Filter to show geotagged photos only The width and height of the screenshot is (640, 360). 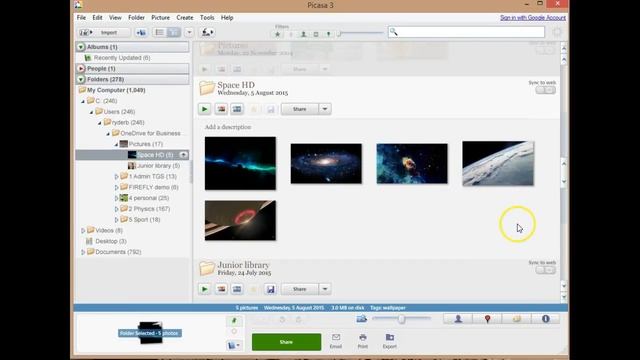pyautogui.click(x=328, y=34)
